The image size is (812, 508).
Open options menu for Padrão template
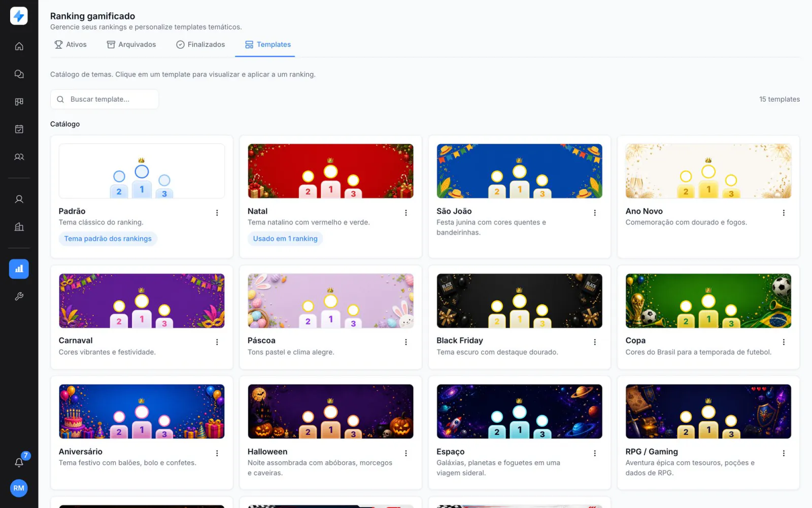(217, 213)
